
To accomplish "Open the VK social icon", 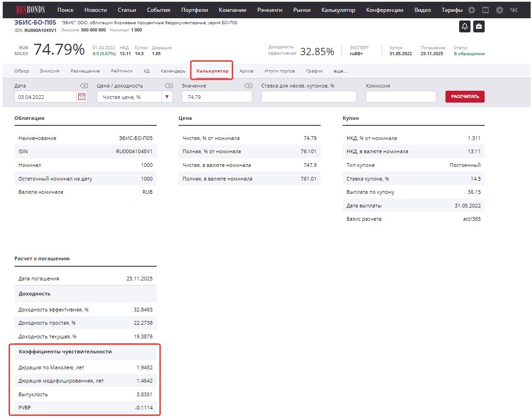I will [513, 10].
